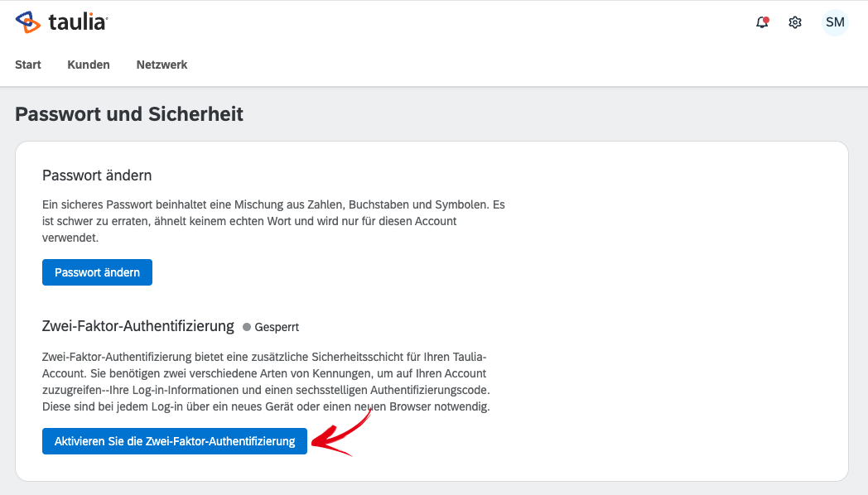Click empty space right of Netzwerk tab
The height and width of the screenshot is (495, 868).
click(x=470, y=65)
